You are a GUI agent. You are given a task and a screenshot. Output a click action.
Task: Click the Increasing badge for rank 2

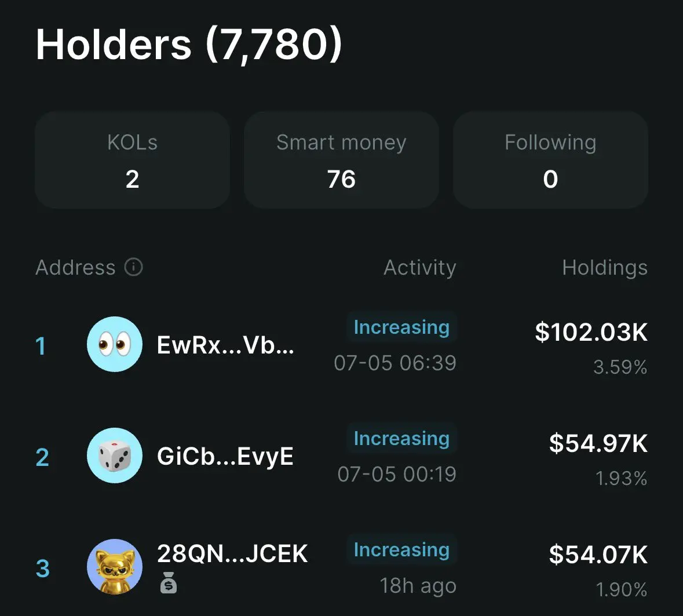[x=401, y=439]
